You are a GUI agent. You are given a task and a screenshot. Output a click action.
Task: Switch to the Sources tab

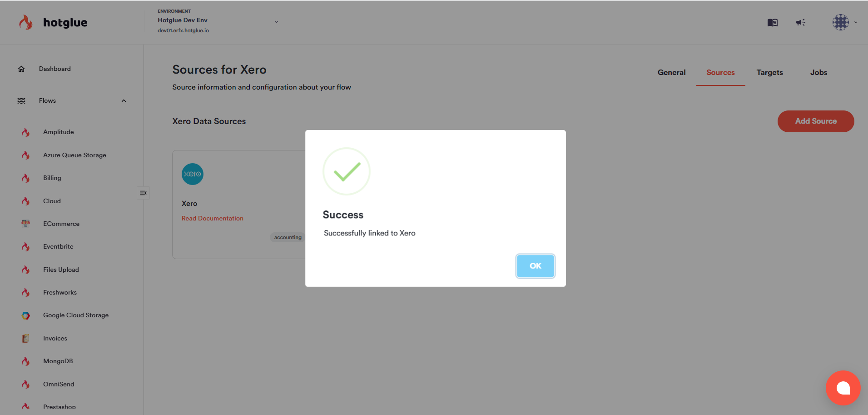[x=720, y=72]
